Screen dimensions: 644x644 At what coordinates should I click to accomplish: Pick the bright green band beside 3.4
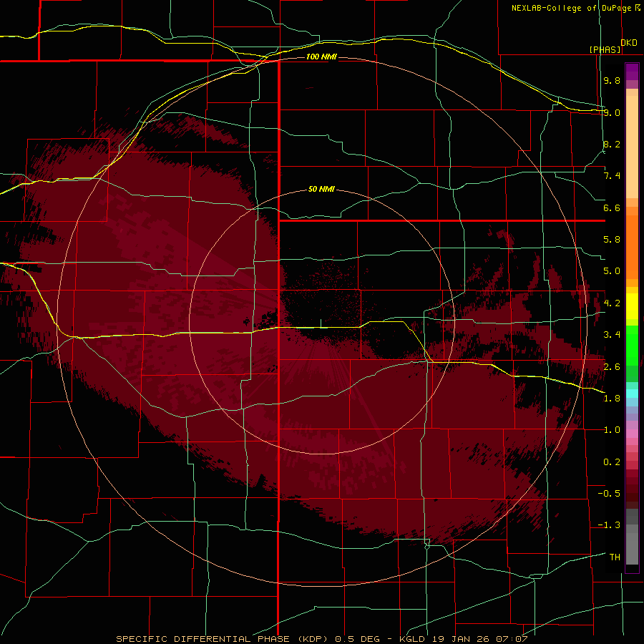pos(632,345)
